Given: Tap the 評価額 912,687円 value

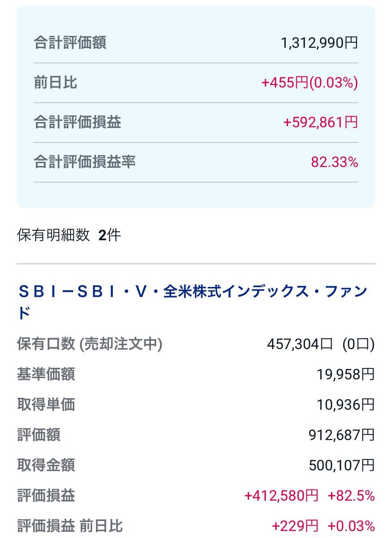Looking at the screenshot, I should 341,435.
